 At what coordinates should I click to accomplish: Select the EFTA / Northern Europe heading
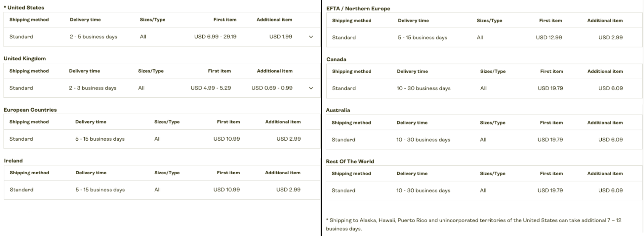pos(358,8)
